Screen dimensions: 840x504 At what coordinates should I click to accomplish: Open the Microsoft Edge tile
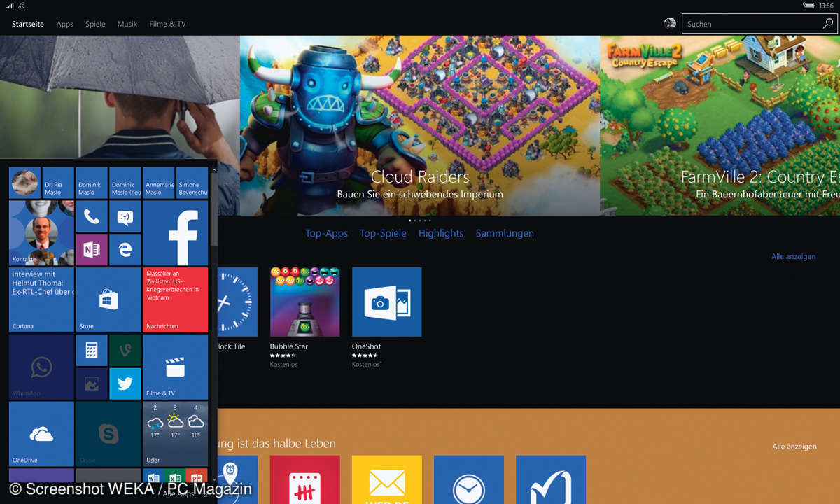[x=125, y=250]
